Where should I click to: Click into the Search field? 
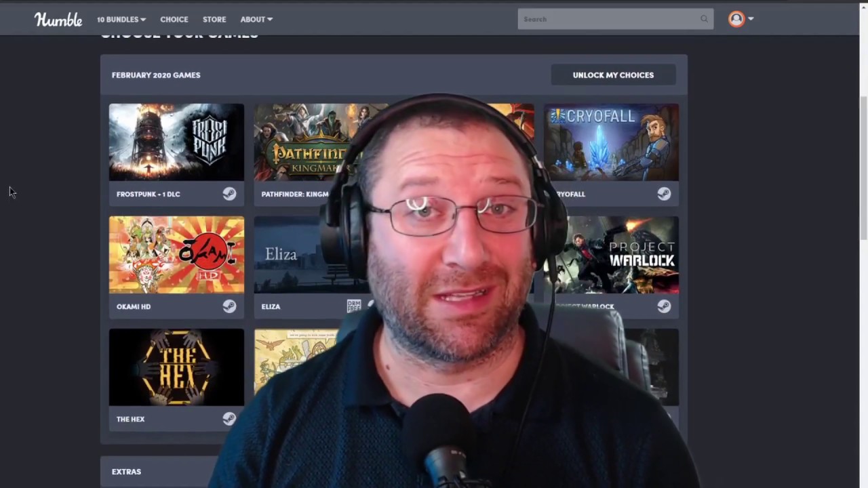(616, 19)
